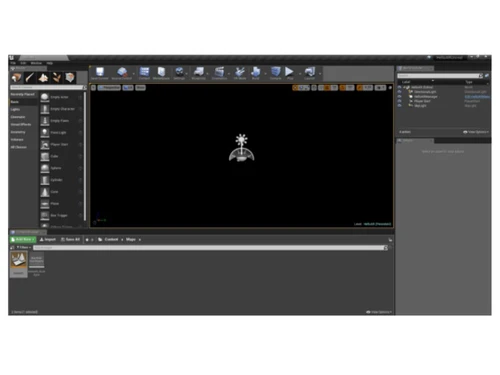Open the Blueprints dropdown arrow

coord(208,73)
